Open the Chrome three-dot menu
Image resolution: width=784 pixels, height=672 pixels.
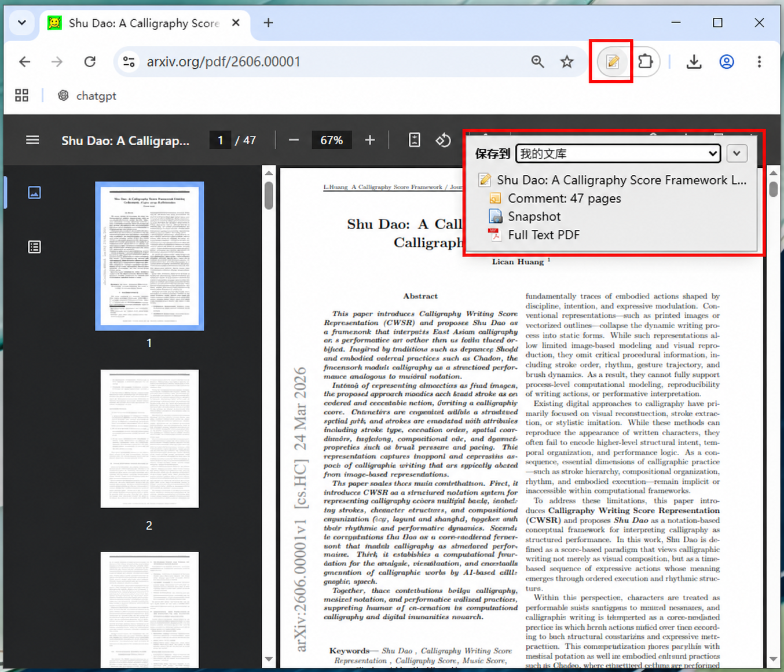pos(759,61)
